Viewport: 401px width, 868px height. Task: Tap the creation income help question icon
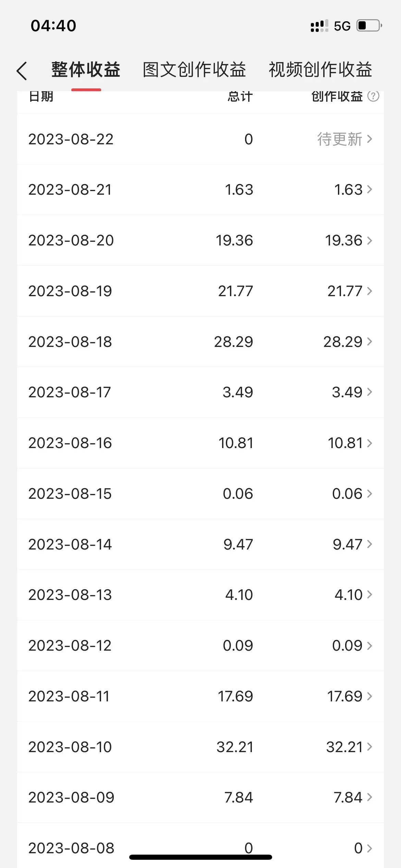click(x=373, y=96)
